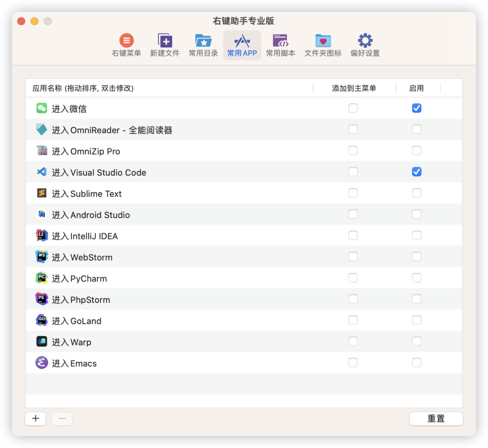The height and width of the screenshot is (448, 488).
Task: Open the 右键菜单 toolbar tab
Action: [x=126, y=45]
